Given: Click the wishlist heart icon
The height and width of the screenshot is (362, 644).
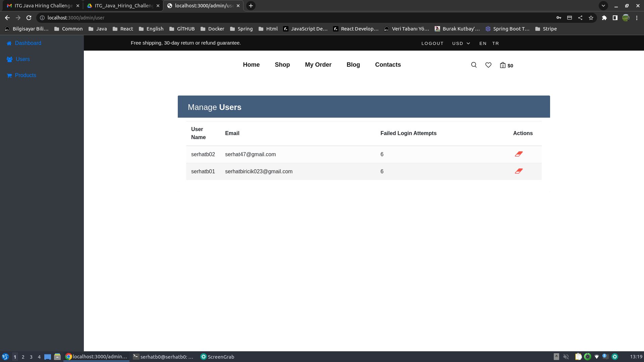Looking at the screenshot, I should [488, 65].
